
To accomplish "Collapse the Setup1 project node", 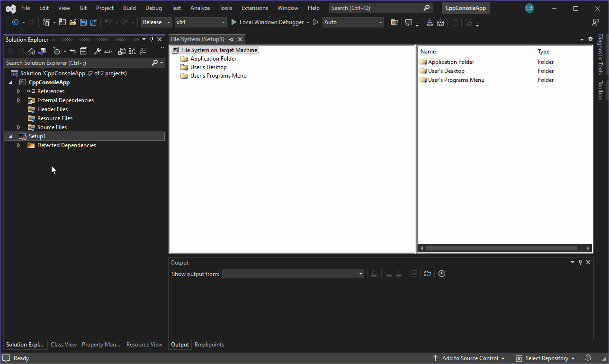I will tap(11, 136).
